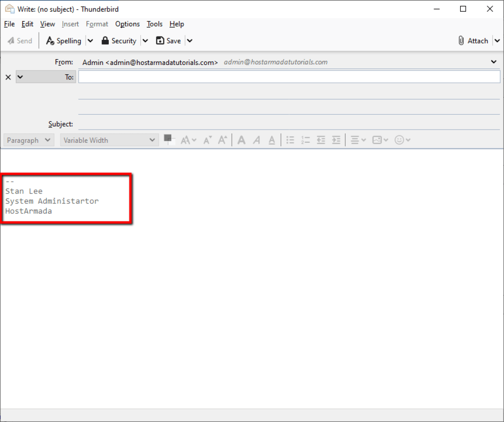Create a numbered list

pyautogui.click(x=305, y=140)
